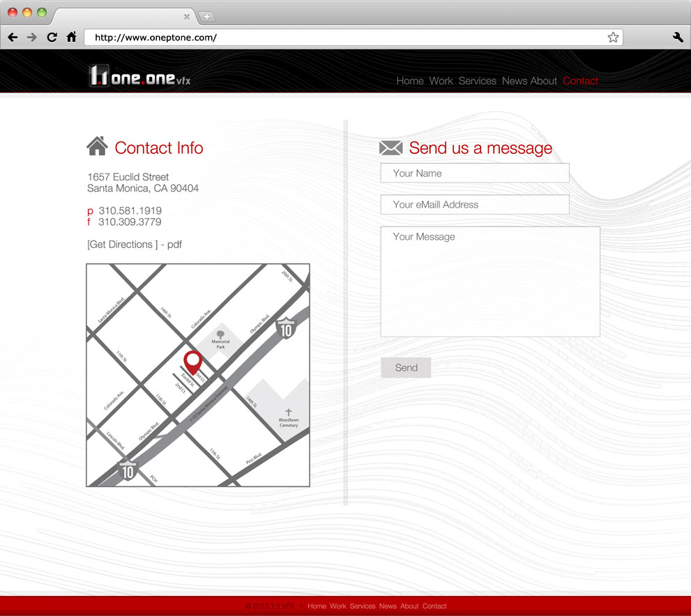Open the browser wrench settings menu
Image resolution: width=691 pixels, height=616 pixels.
pos(678,38)
